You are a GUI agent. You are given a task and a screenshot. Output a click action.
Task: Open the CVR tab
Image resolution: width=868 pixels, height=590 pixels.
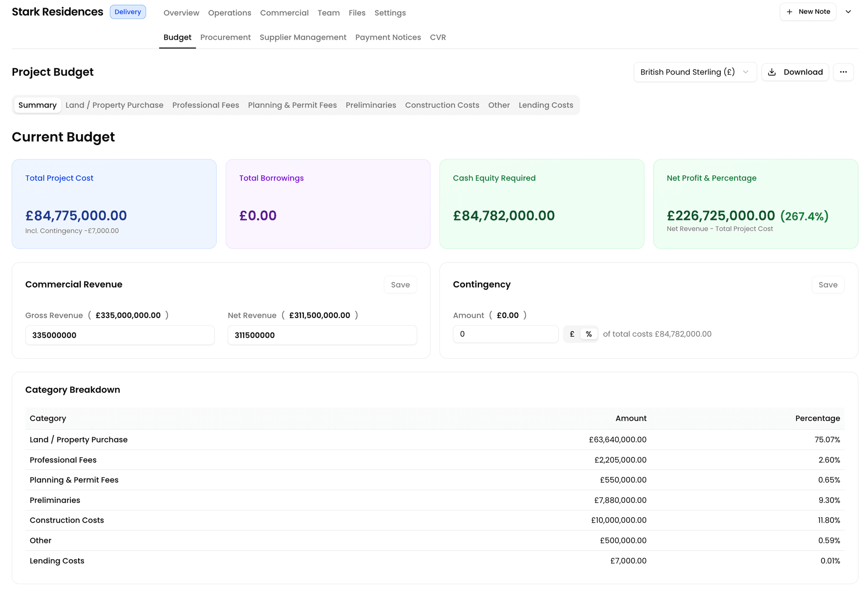coord(437,37)
